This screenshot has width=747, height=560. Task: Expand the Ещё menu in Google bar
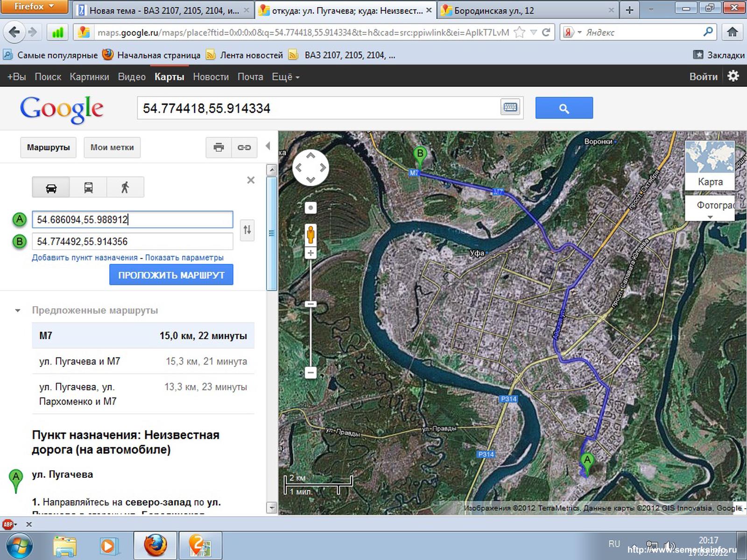(285, 77)
